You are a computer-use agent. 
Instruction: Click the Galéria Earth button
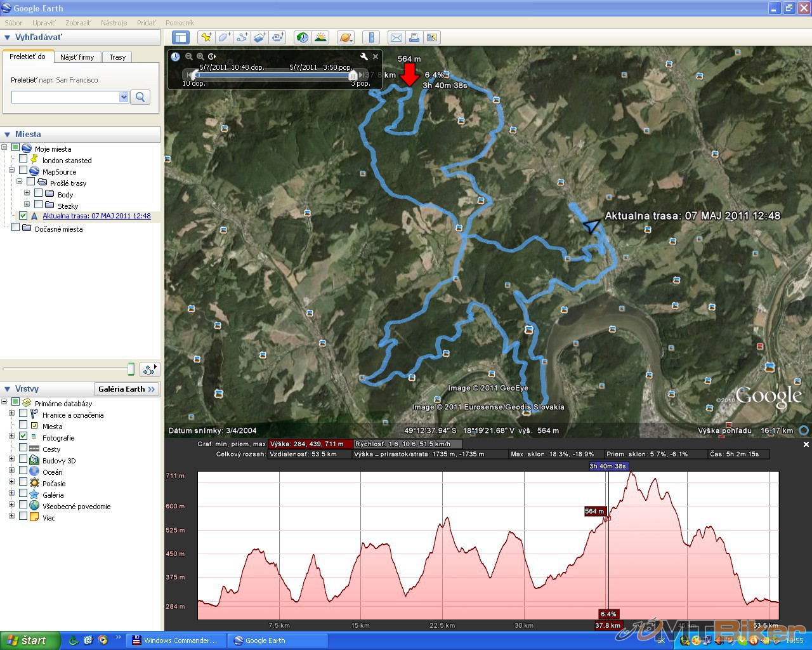click(126, 389)
